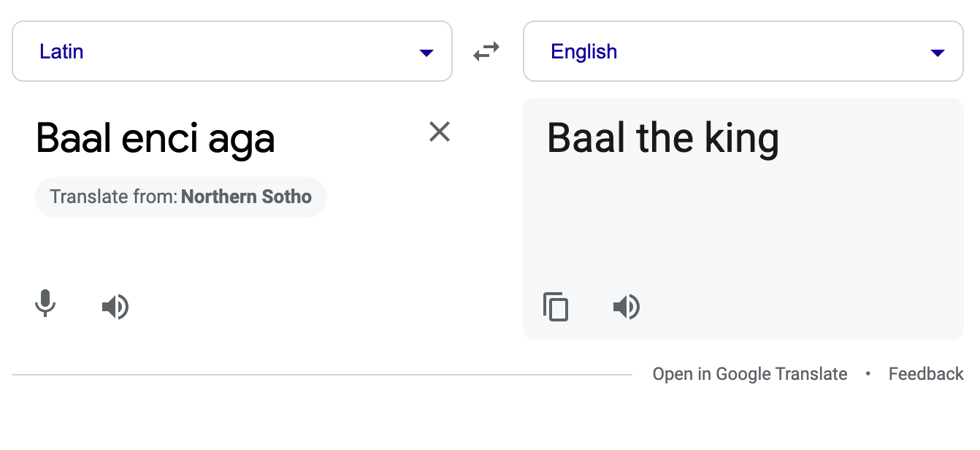Clear the source text with X
The width and height of the screenshot is (980, 450).
click(439, 131)
